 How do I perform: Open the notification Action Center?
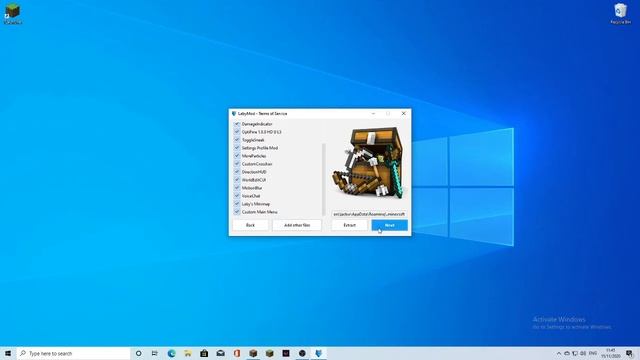coord(629,353)
